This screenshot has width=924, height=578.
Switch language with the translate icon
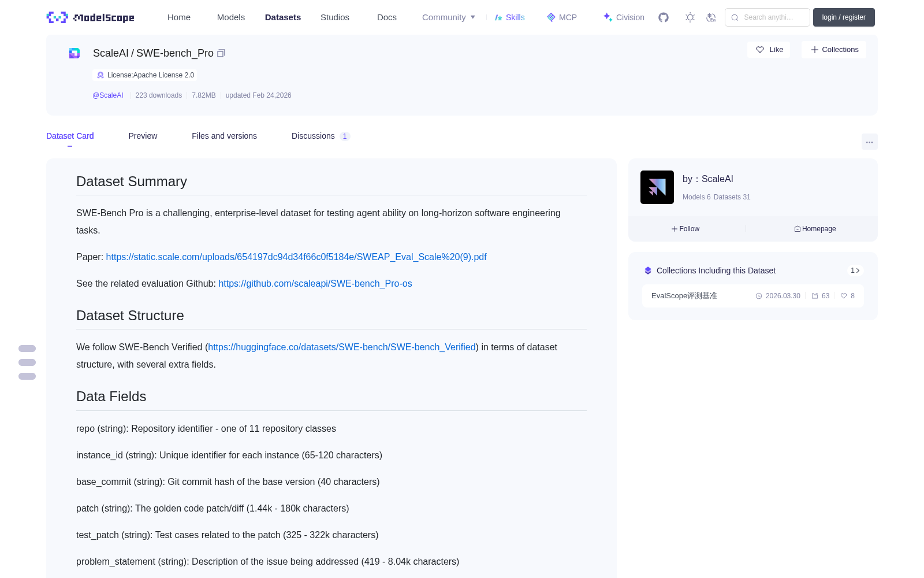click(711, 17)
